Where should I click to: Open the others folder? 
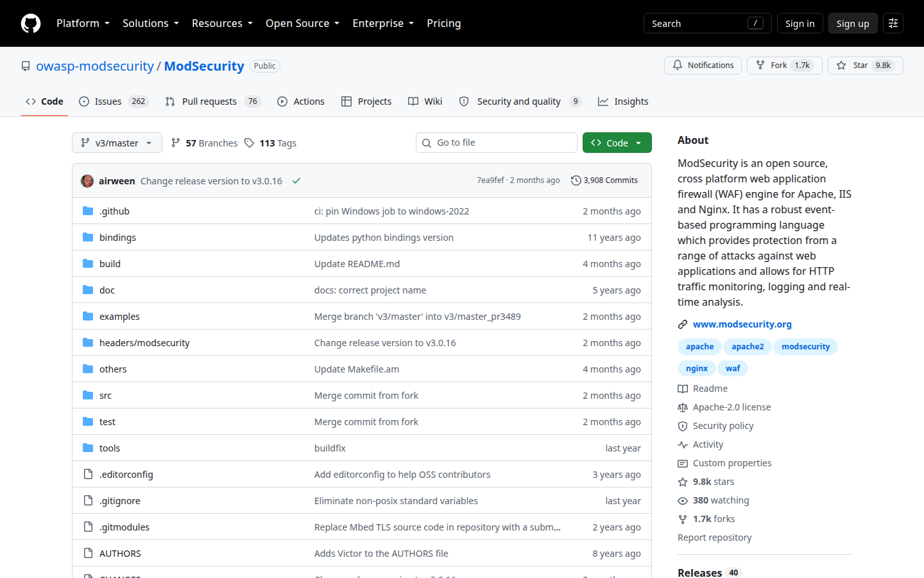click(113, 369)
